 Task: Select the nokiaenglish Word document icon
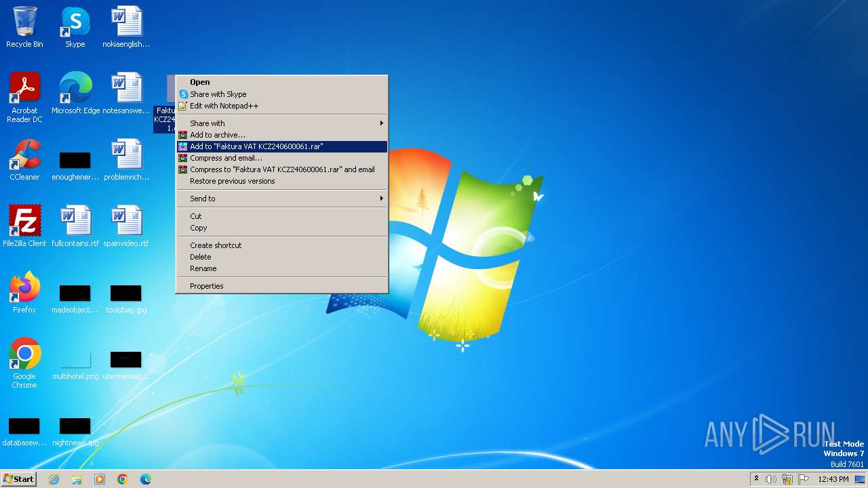pyautogui.click(x=126, y=28)
